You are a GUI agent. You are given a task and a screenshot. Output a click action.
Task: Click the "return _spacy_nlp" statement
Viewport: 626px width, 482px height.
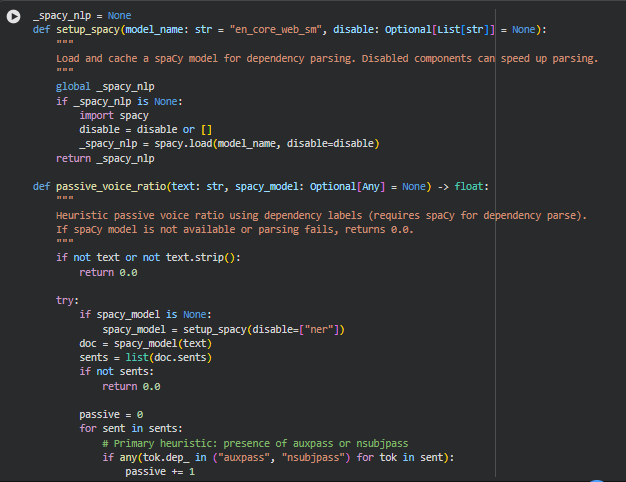pos(105,158)
